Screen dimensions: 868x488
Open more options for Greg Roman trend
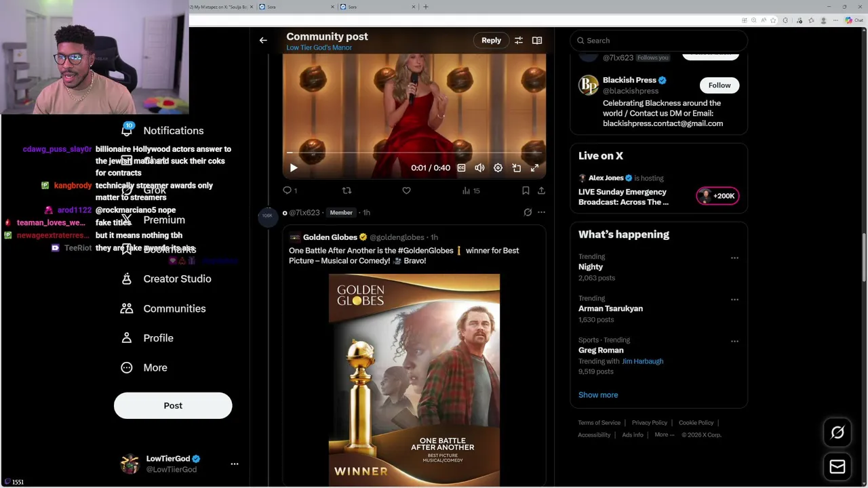click(x=734, y=341)
